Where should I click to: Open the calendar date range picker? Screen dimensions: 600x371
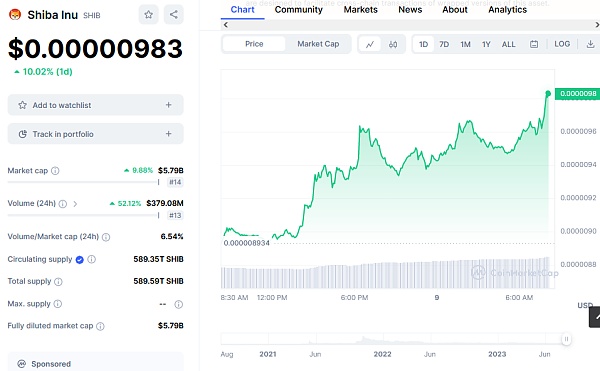point(534,44)
